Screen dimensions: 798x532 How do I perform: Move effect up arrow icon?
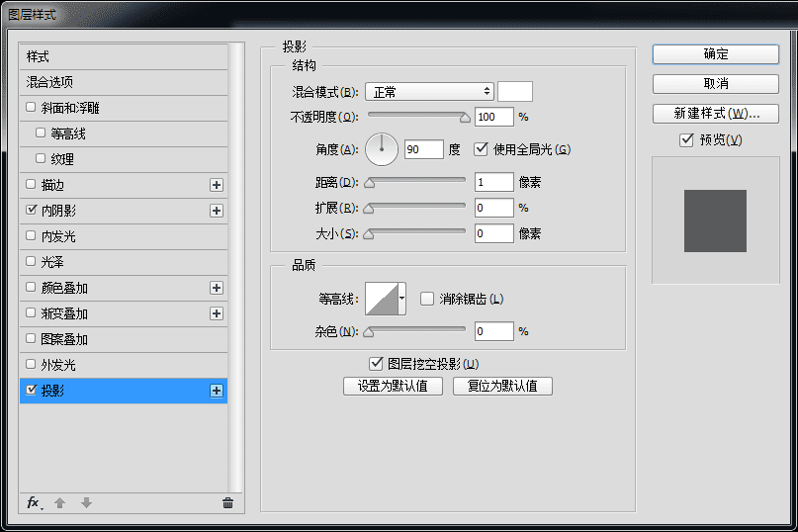(60, 503)
